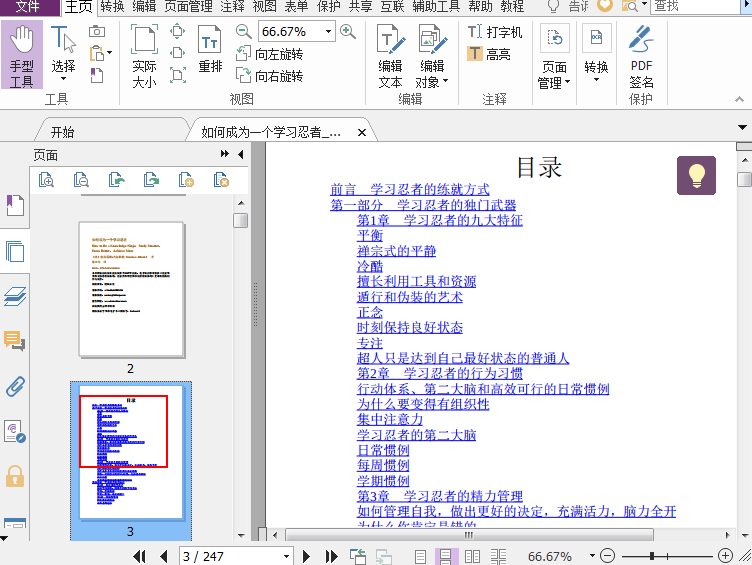Click the purple lightbulb tips button
This screenshot has height=565, width=752.
tap(696, 175)
